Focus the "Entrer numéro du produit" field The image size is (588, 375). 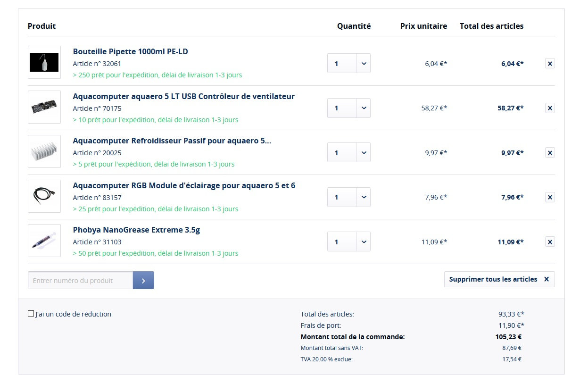pyautogui.click(x=81, y=280)
